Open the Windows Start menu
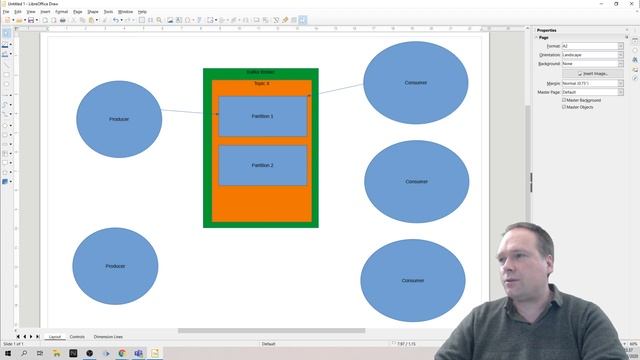Image resolution: width=640 pixels, height=360 pixels. (8, 353)
